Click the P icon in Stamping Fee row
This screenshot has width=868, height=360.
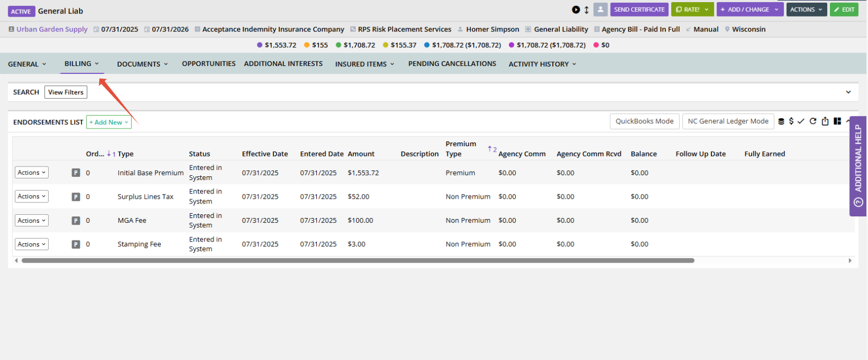click(x=76, y=244)
